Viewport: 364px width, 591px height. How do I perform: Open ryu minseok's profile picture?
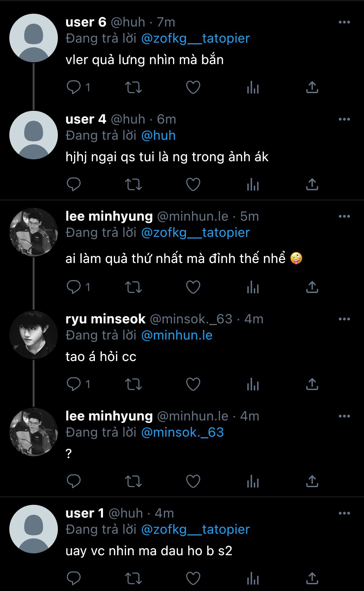[x=34, y=335]
